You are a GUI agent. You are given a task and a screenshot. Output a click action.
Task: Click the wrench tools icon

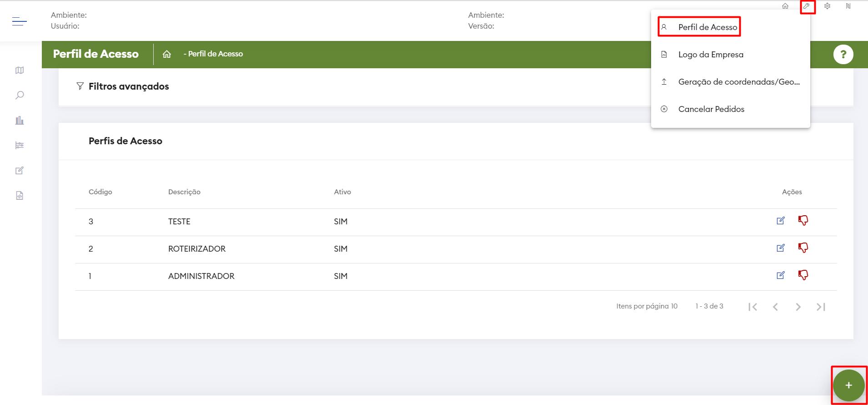[807, 6]
